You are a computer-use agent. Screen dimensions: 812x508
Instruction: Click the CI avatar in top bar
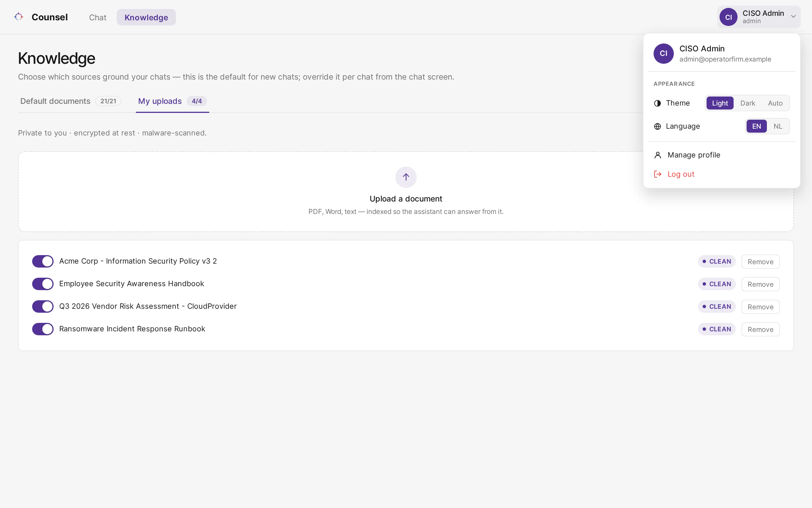point(729,17)
